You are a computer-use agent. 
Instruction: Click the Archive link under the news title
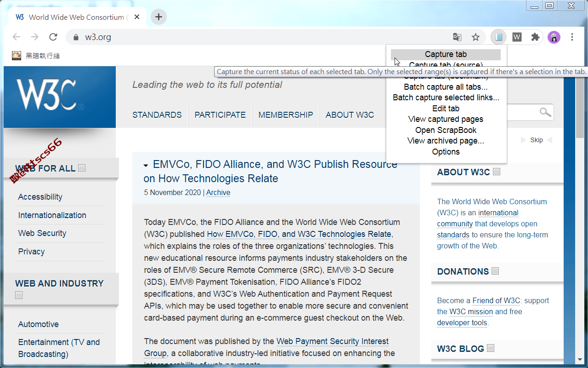coord(218,193)
